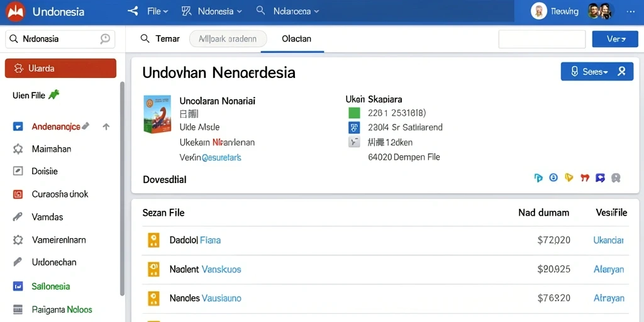
Task: Click the pencil icon beside Andenanojce
Action: pos(86,126)
